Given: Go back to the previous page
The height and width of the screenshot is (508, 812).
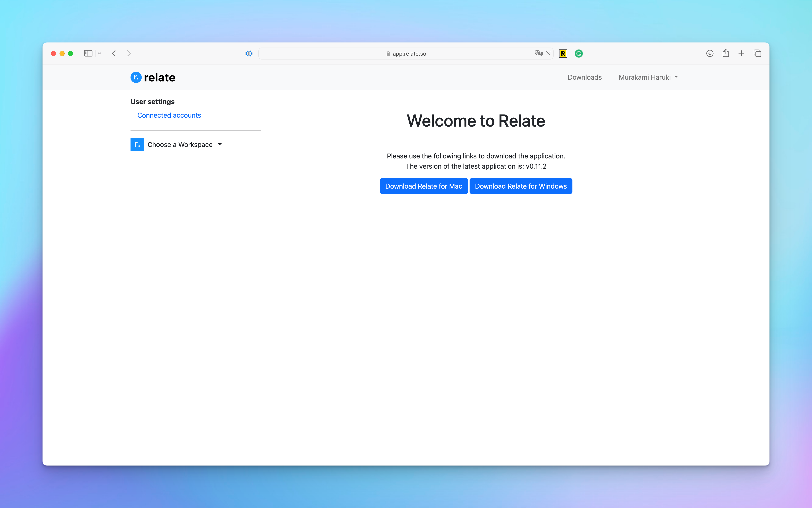Looking at the screenshot, I should click(114, 54).
